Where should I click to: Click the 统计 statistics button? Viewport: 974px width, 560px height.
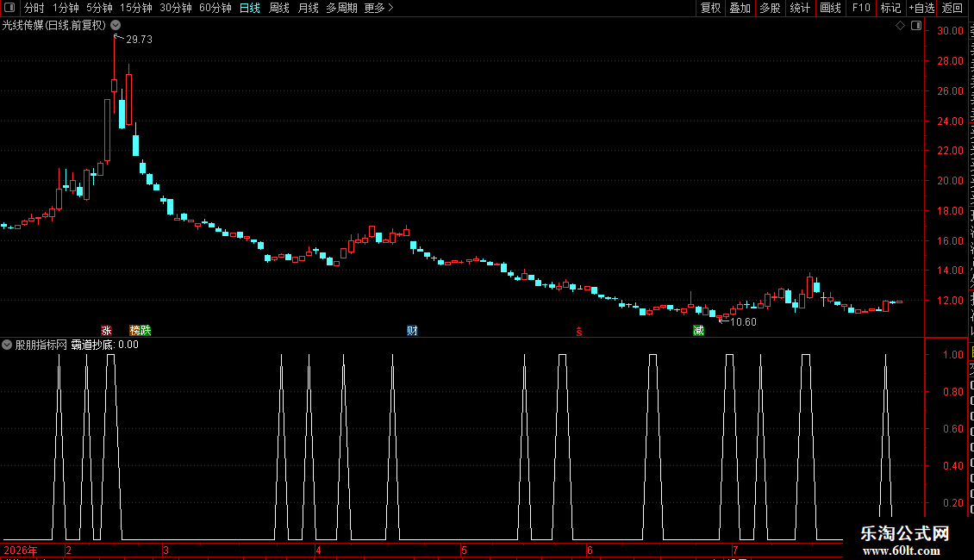799,8
